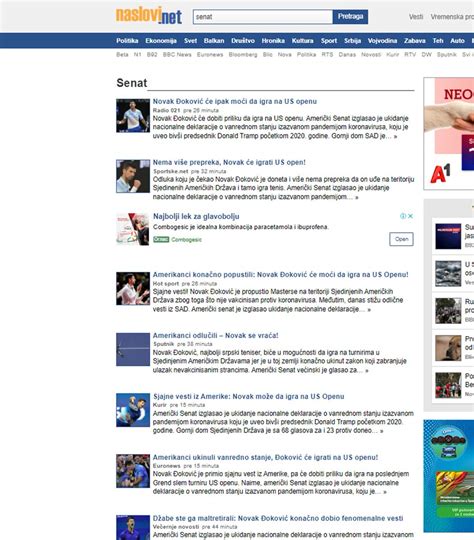Click the naslovi.net logo
This screenshot has width=474, height=540.
click(x=149, y=16)
